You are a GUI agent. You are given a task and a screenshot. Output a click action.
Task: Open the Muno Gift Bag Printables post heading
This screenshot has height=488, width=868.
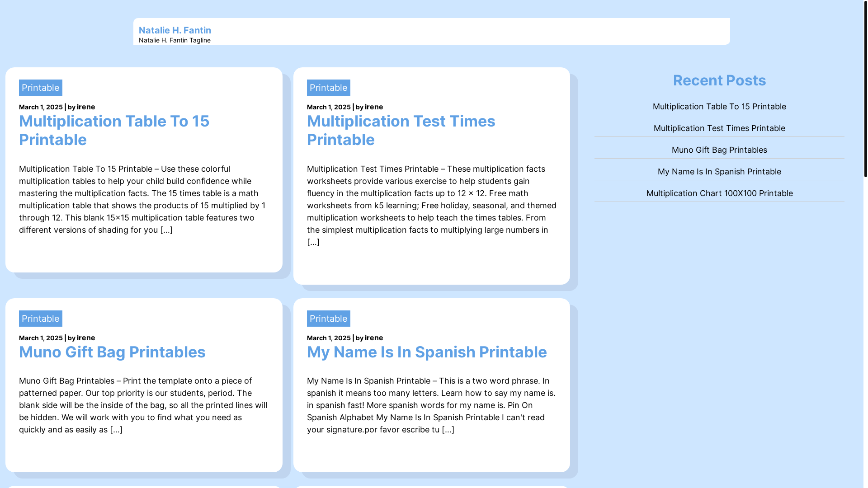[x=112, y=352]
